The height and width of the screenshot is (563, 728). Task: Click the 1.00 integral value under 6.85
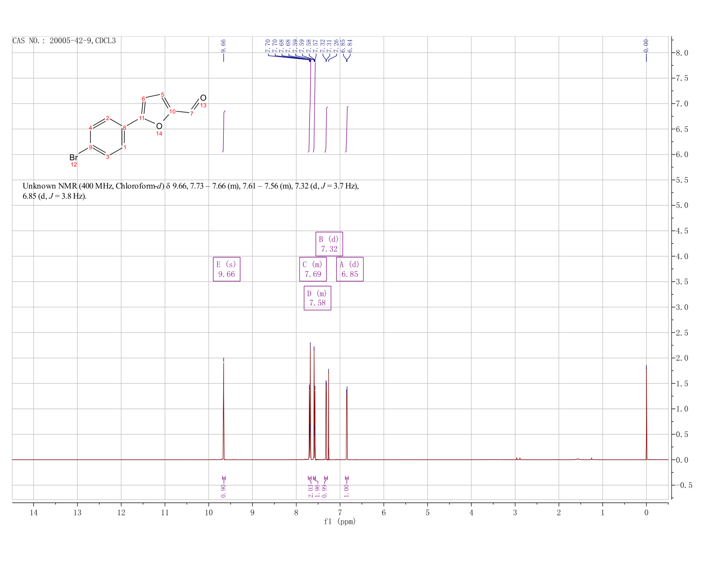pos(346,491)
